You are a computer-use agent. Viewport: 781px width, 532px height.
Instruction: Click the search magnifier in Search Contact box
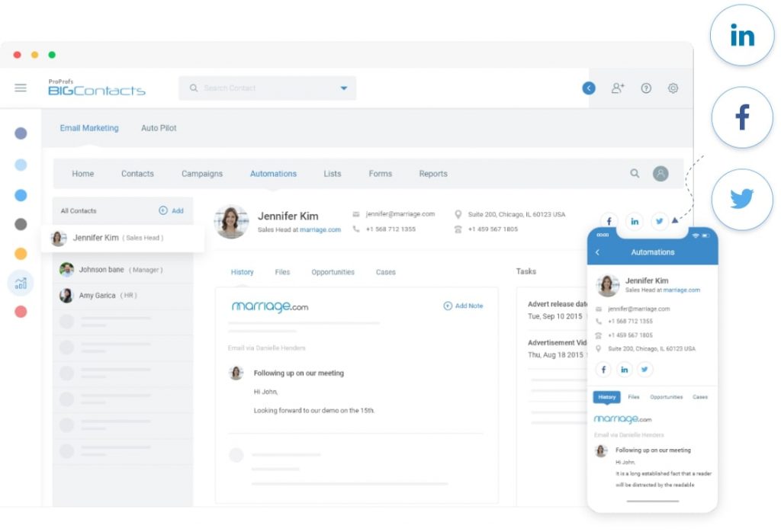coord(193,88)
